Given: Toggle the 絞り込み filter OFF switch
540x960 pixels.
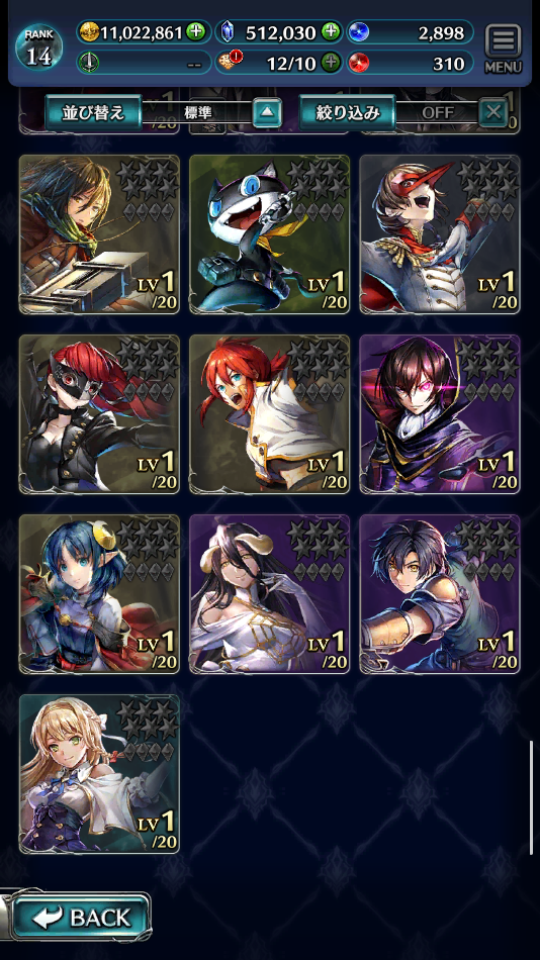Looking at the screenshot, I should (x=437, y=113).
